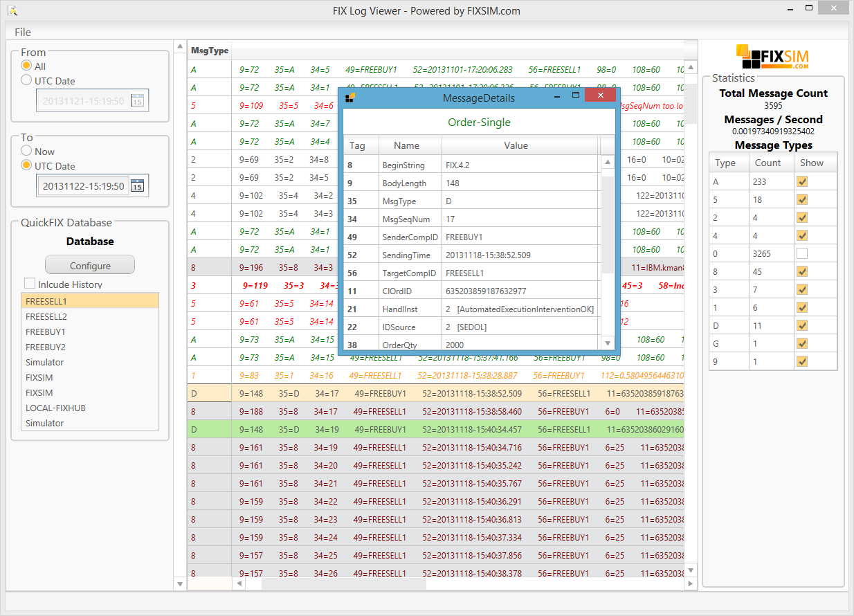854x616 pixels.
Task: Select the orange row with 35=1 34=16
Action: tap(436, 375)
